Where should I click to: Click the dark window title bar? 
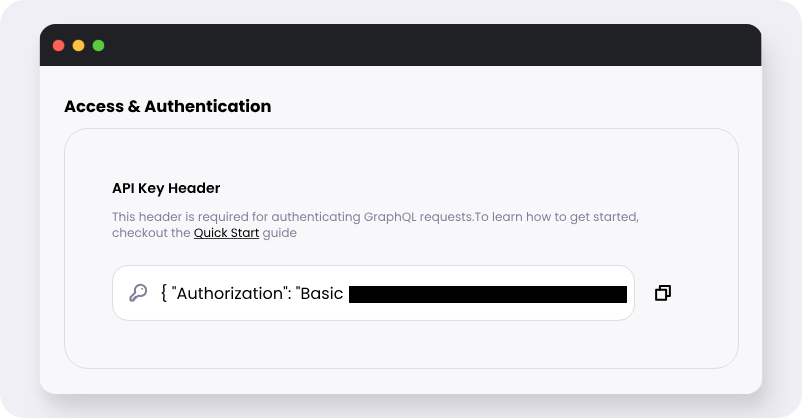(x=400, y=45)
